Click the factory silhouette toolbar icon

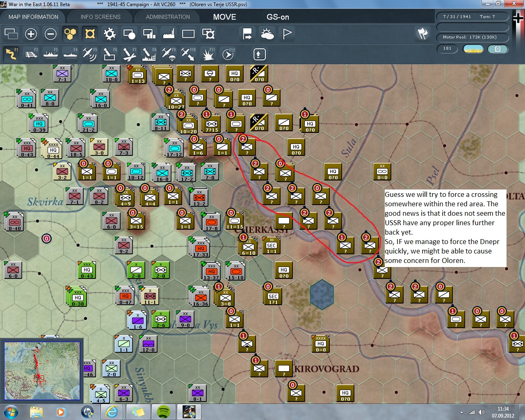[169, 34]
